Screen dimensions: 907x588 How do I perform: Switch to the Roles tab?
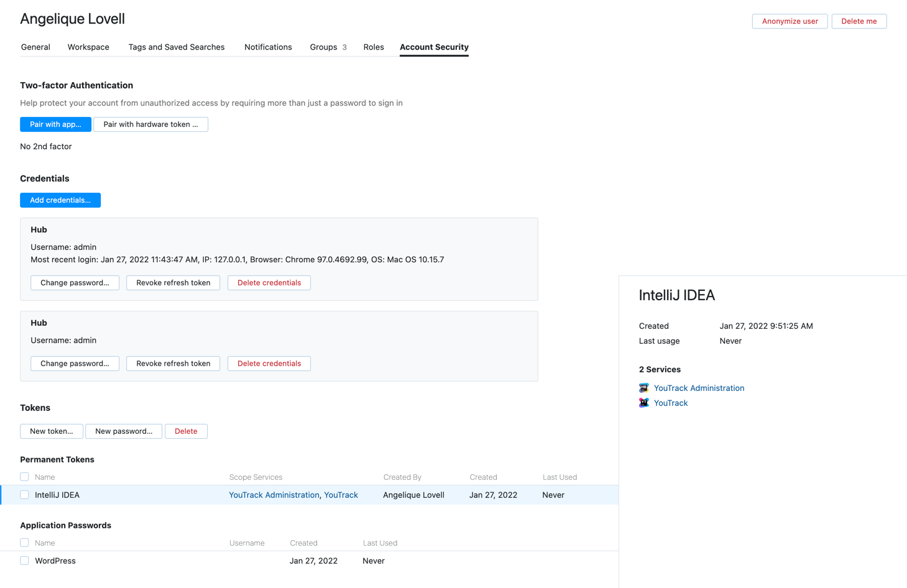(x=374, y=47)
